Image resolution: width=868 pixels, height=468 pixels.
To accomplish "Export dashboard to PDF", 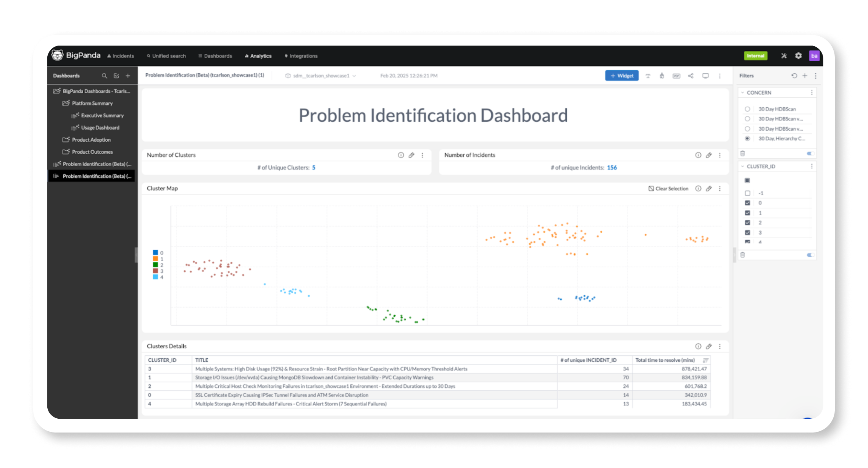I will click(676, 76).
